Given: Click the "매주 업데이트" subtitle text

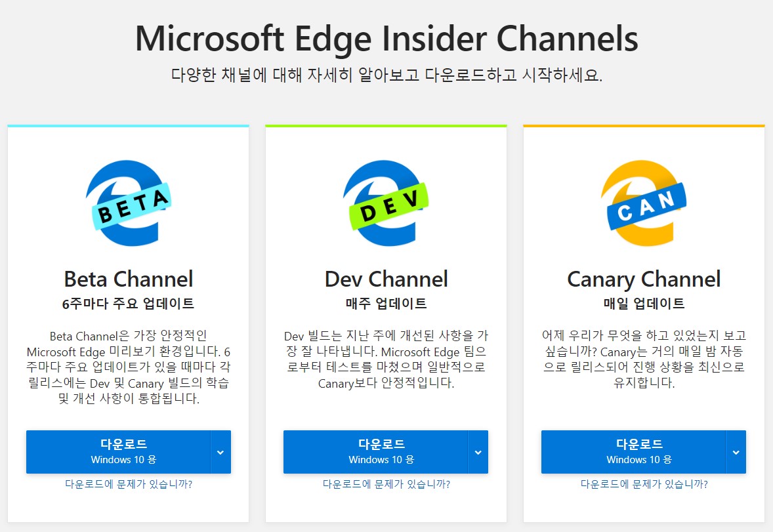Looking at the screenshot, I should (386, 303).
